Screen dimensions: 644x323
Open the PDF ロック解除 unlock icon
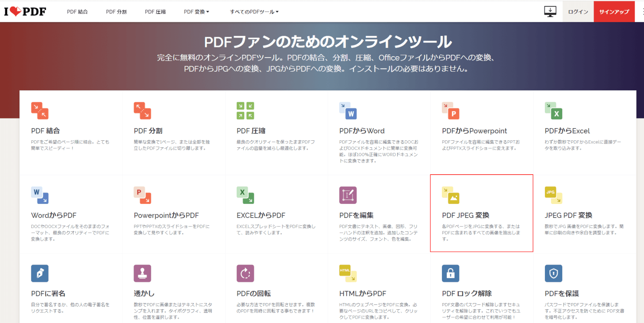point(451,273)
